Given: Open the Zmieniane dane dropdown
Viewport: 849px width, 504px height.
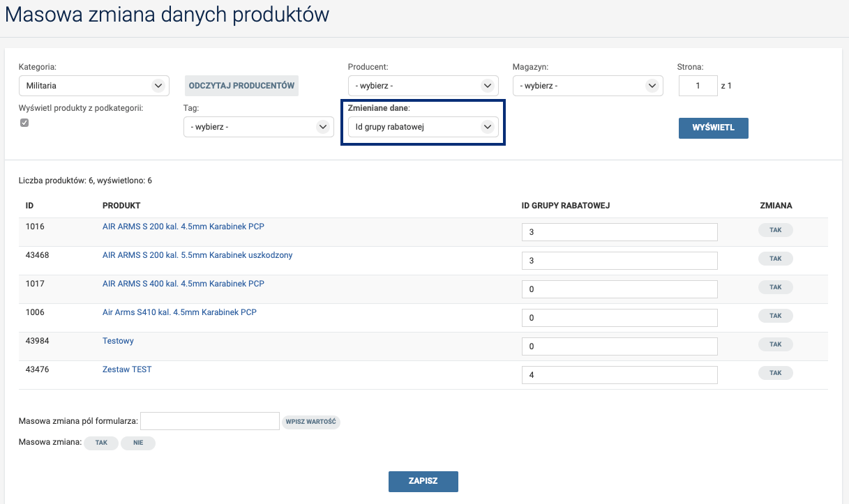Looking at the screenshot, I should click(423, 127).
